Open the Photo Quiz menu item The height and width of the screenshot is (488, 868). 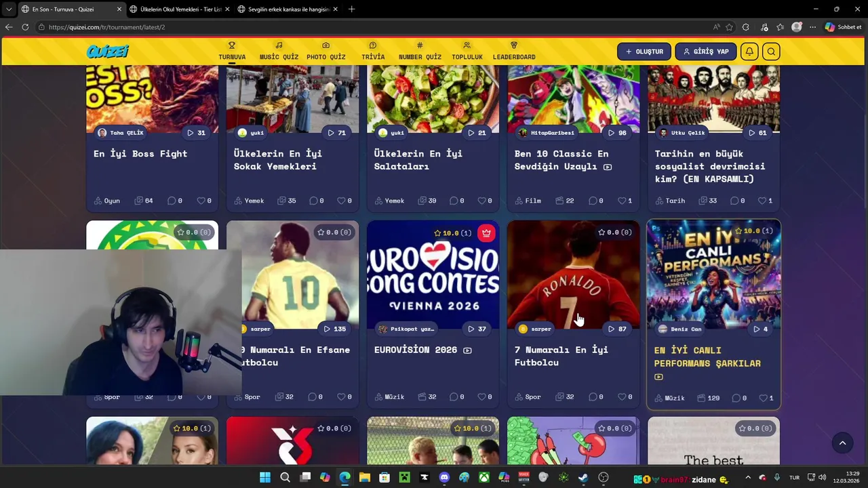click(326, 52)
